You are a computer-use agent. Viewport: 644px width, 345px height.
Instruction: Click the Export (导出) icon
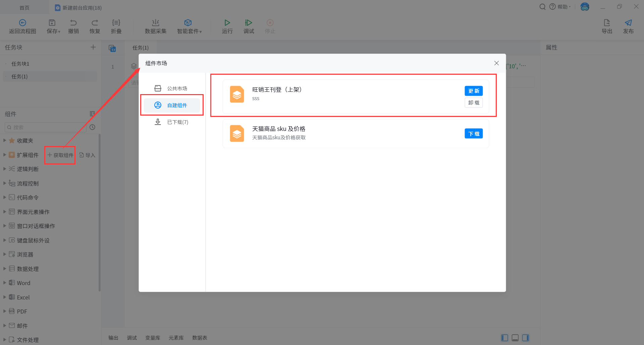(x=607, y=23)
